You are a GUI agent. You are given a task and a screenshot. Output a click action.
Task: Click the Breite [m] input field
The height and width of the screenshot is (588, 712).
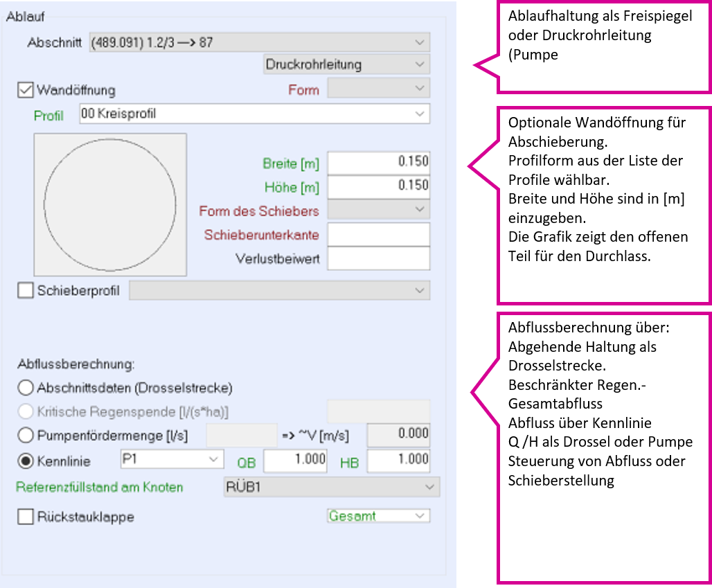click(378, 163)
